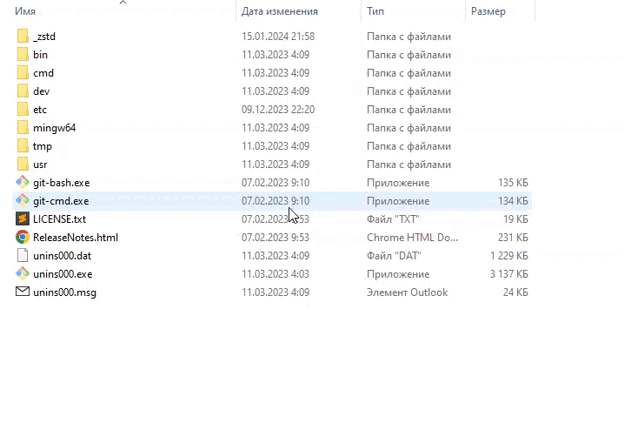Select the unins000.dat file name
Image resolution: width=624 pixels, height=430 pixels.
[x=62, y=256]
